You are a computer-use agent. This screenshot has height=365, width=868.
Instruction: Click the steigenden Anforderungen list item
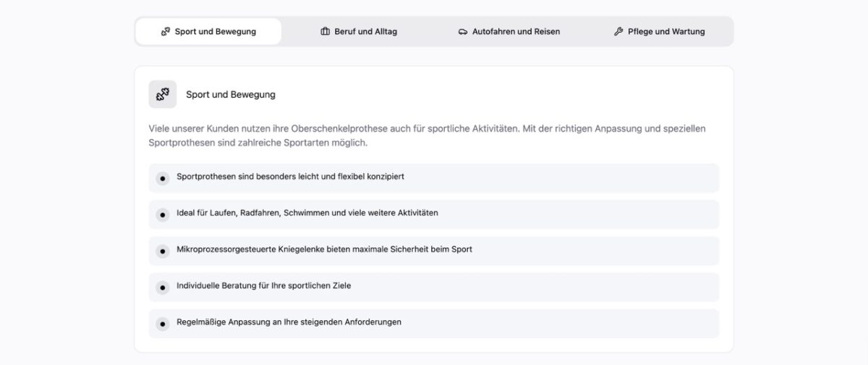point(289,322)
